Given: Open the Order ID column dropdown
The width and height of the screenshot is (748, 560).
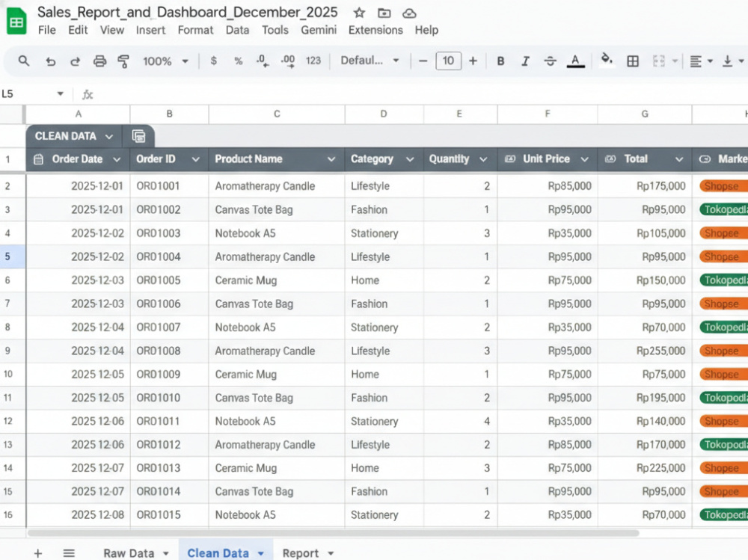Looking at the screenshot, I should coord(195,159).
